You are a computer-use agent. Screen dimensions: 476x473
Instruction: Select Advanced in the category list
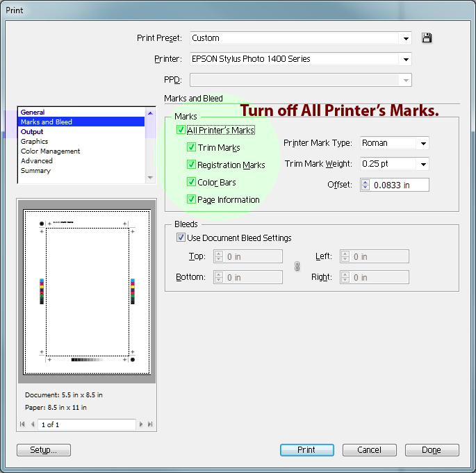[x=81, y=161]
